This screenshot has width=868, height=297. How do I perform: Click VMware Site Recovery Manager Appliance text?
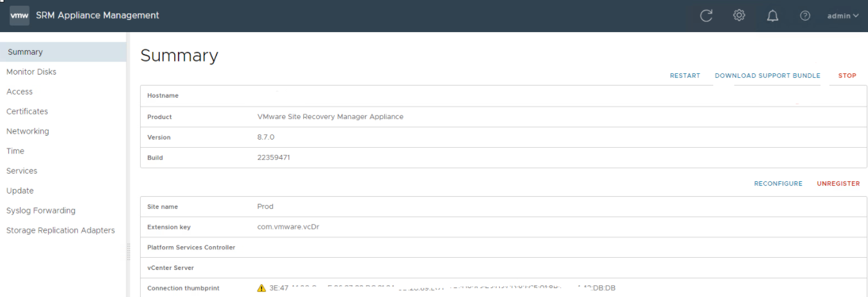pyautogui.click(x=330, y=117)
